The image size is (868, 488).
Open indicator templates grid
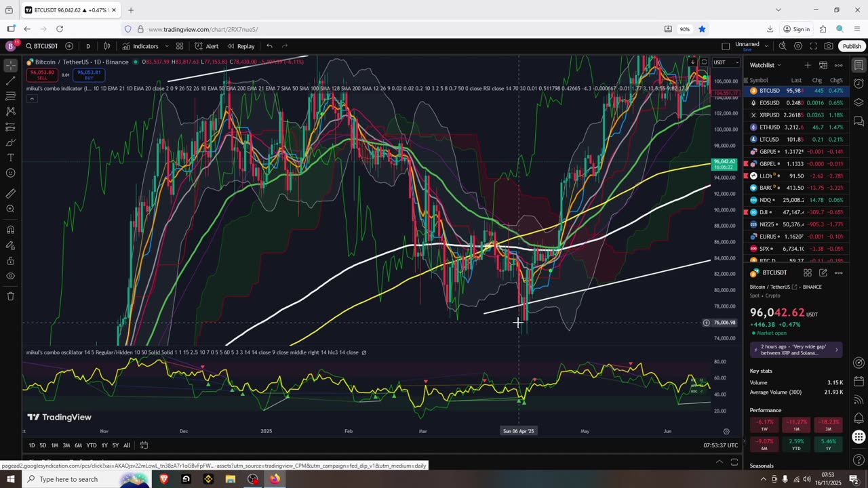(180, 46)
